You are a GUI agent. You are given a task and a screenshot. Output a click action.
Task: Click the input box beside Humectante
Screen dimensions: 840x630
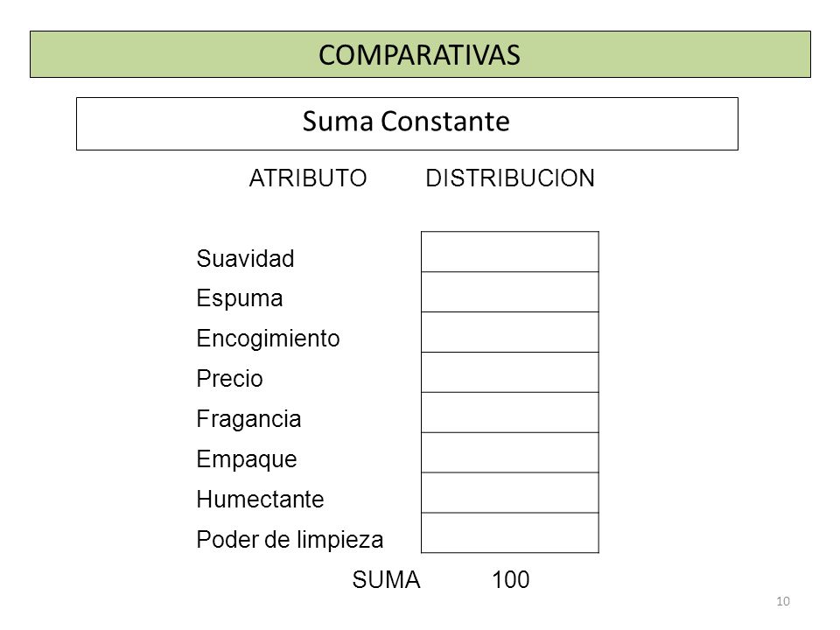click(x=510, y=493)
